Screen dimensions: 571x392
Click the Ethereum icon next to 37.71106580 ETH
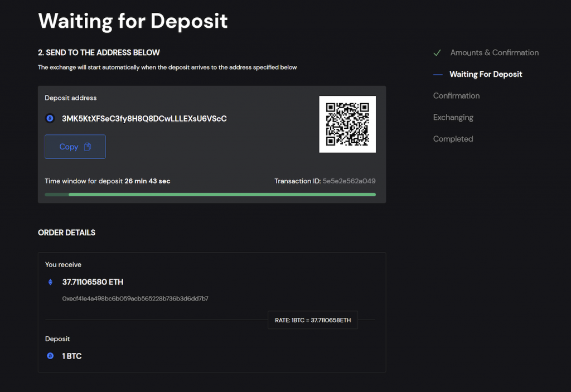(x=50, y=282)
